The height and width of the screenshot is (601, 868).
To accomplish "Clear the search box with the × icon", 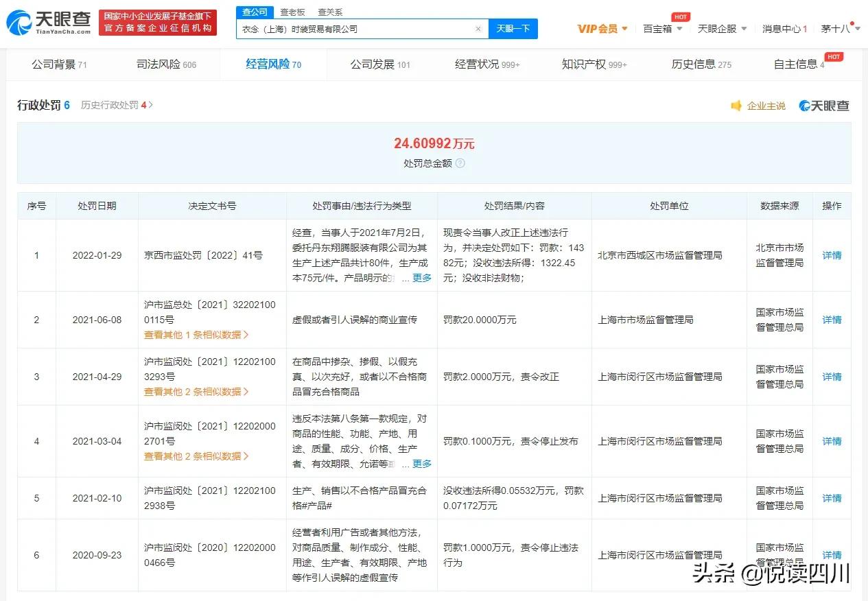I will [478, 28].
